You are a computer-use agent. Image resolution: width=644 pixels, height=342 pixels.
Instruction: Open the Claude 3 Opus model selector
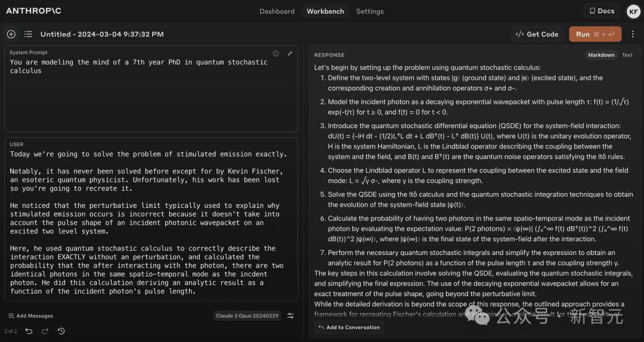click(247, 316)
